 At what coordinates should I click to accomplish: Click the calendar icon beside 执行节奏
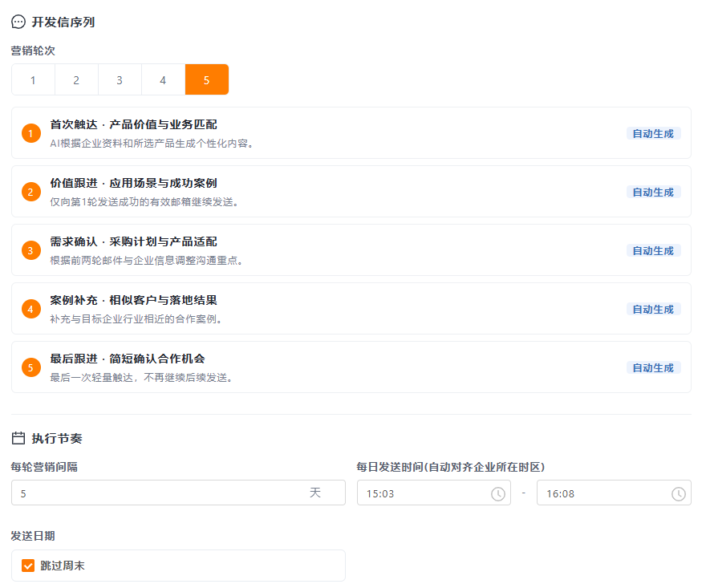(x=18, y=438)
